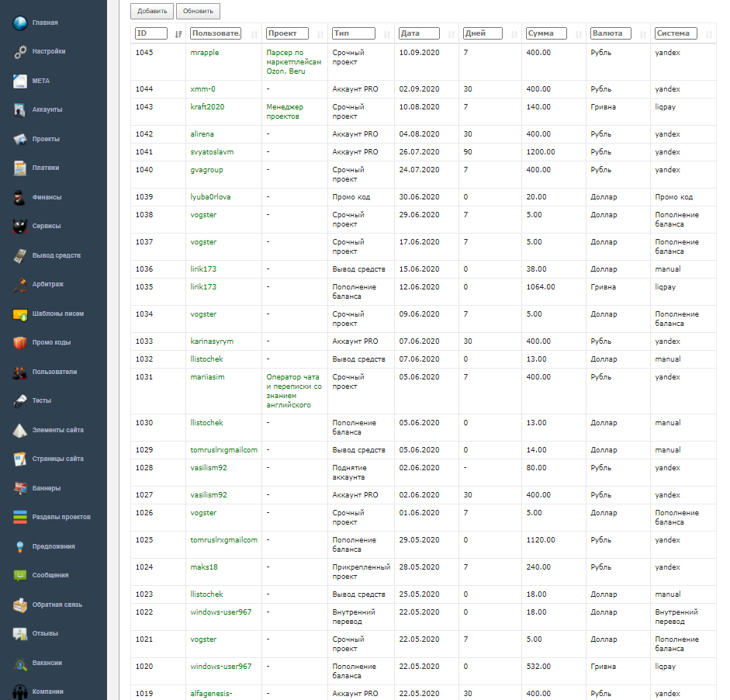Open the Парсер по маркетплейсам project link
Screen dimensions: 730x700
coord(294,62)
